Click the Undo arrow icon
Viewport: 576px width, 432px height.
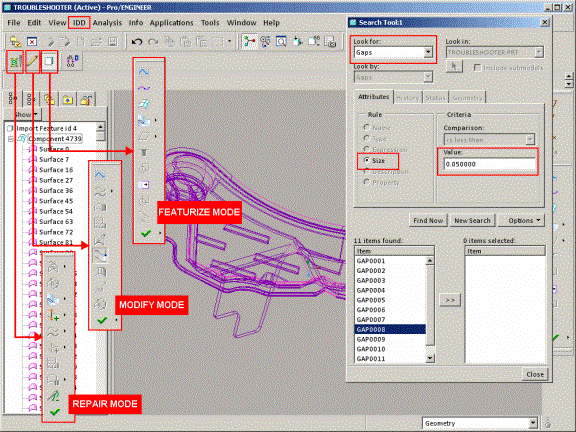[137, 42]
